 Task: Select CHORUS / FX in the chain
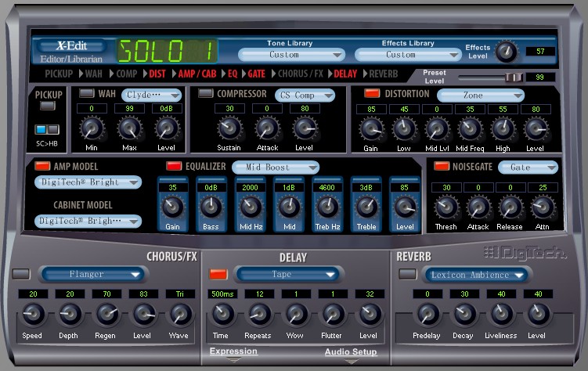click(x=301, y=74)
